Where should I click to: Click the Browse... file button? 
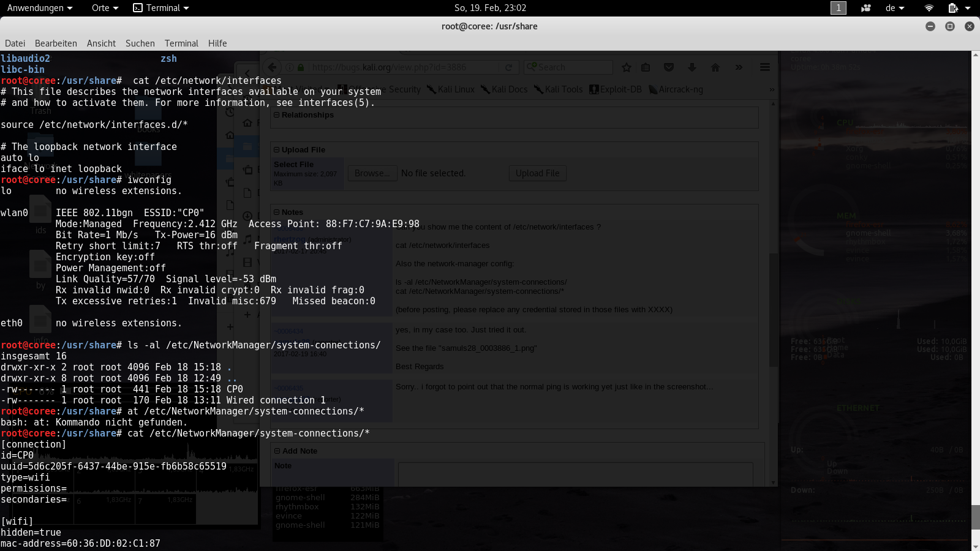point(372,173)
